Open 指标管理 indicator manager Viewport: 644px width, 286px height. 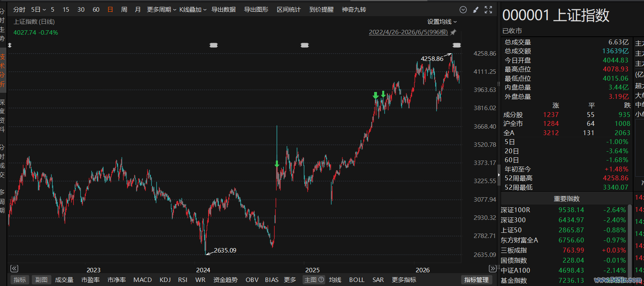tap(477, 280)
